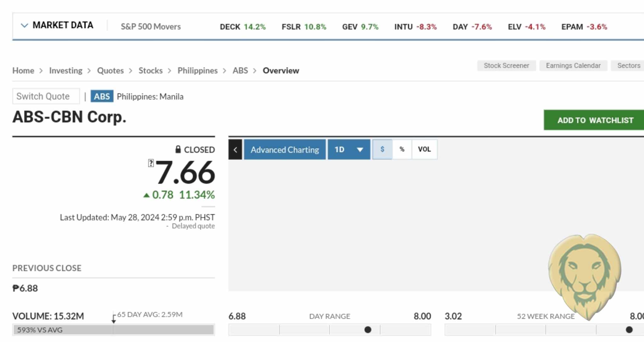Open EPAM ticker quote

[x=584, y=27]
